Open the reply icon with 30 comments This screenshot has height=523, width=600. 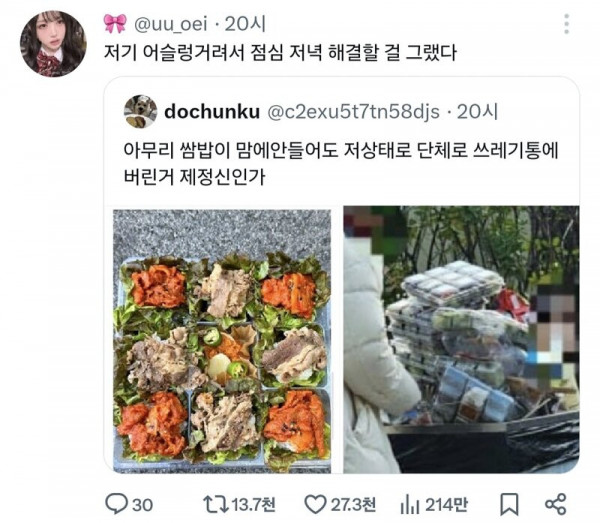[x=116, y=504]
